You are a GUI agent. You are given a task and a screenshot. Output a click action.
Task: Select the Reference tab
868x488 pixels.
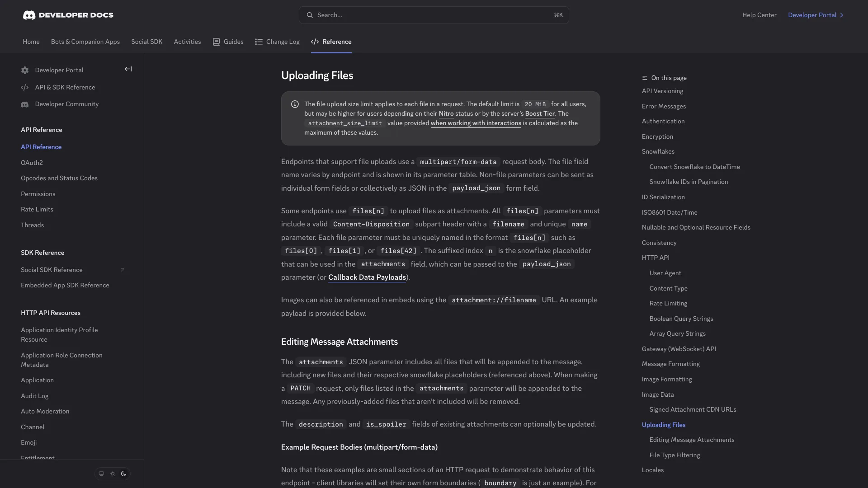pyautogui.click(x=331, y=42)
